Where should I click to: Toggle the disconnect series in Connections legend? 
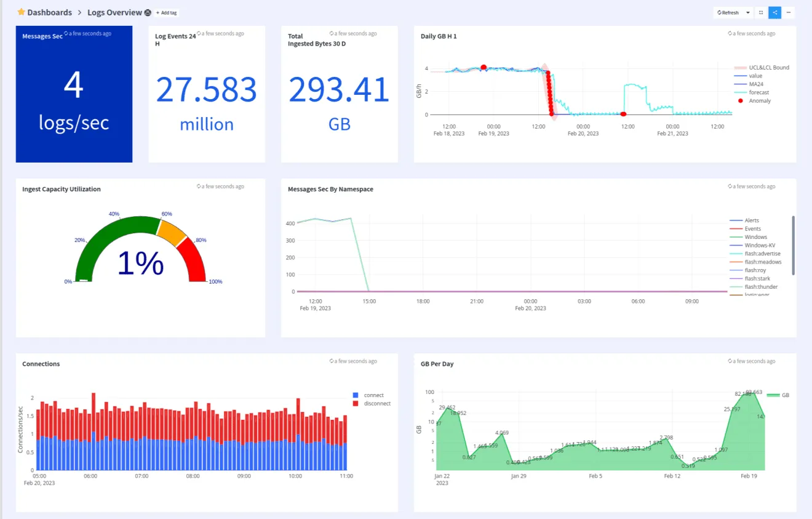pyautogui.click(x=372, y=403)
